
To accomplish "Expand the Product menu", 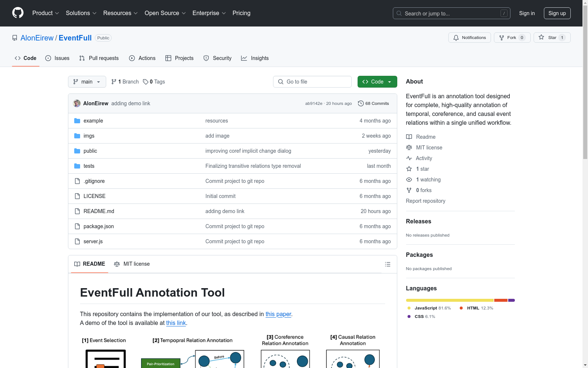I will pos(46,13).
